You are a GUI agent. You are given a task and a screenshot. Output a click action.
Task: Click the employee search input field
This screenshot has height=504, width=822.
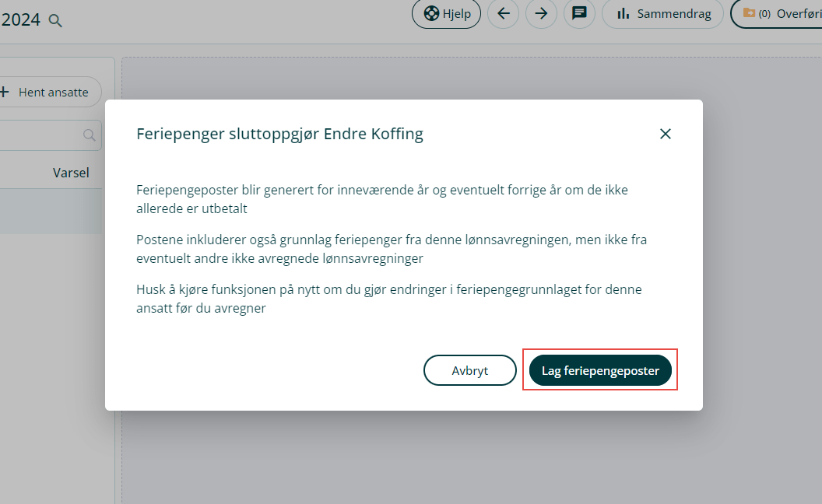tap(39, 135)
